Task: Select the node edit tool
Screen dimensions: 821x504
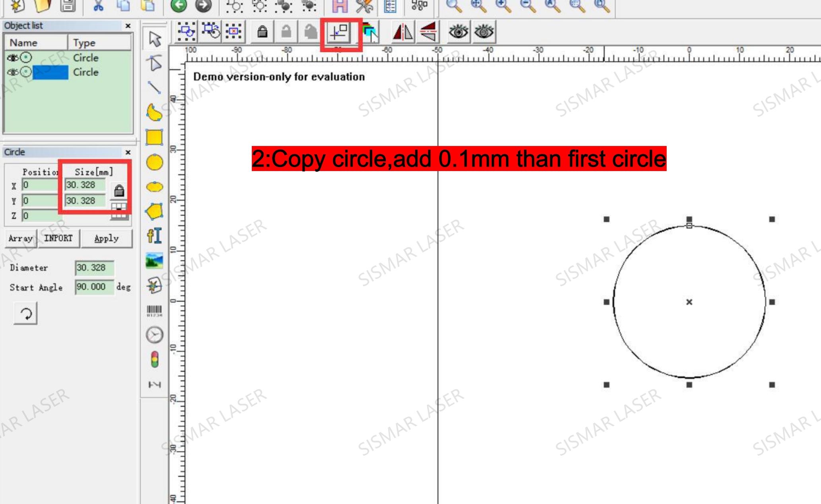Action: pos(154,63)
